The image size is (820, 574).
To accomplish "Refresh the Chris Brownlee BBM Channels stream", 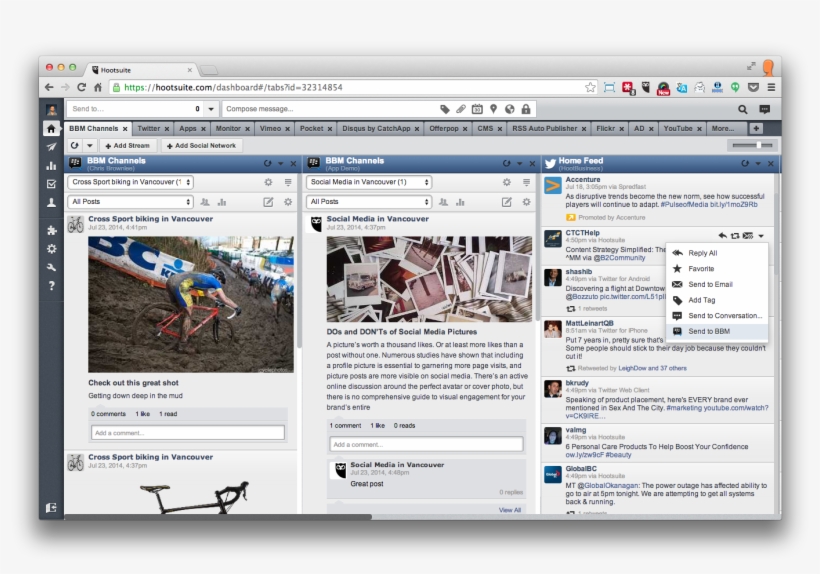I will coord(267,164).
